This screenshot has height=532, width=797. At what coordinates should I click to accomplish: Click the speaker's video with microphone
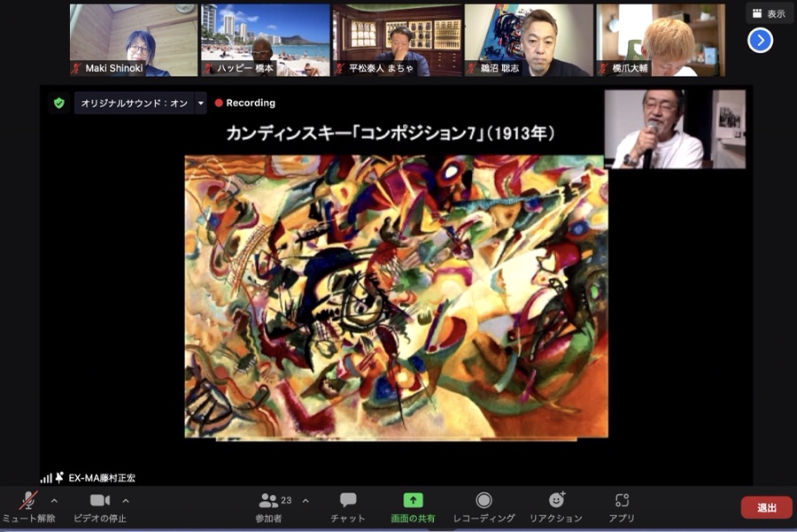[675, 129]
